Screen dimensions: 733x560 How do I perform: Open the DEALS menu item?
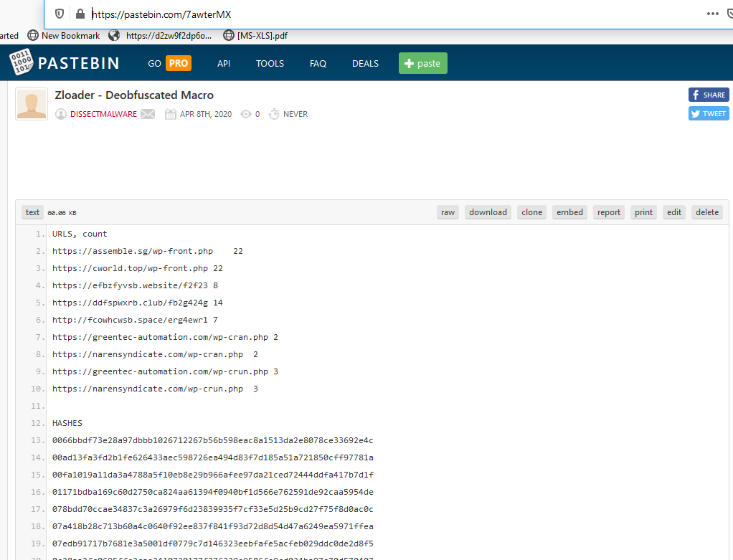365,64
